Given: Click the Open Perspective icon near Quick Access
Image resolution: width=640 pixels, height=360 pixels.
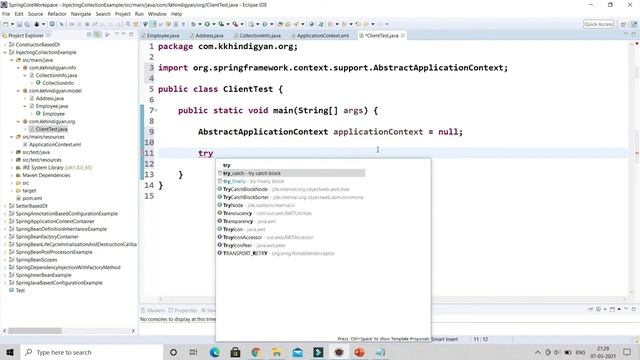Looking at the screenshot, I should [623, 24].
